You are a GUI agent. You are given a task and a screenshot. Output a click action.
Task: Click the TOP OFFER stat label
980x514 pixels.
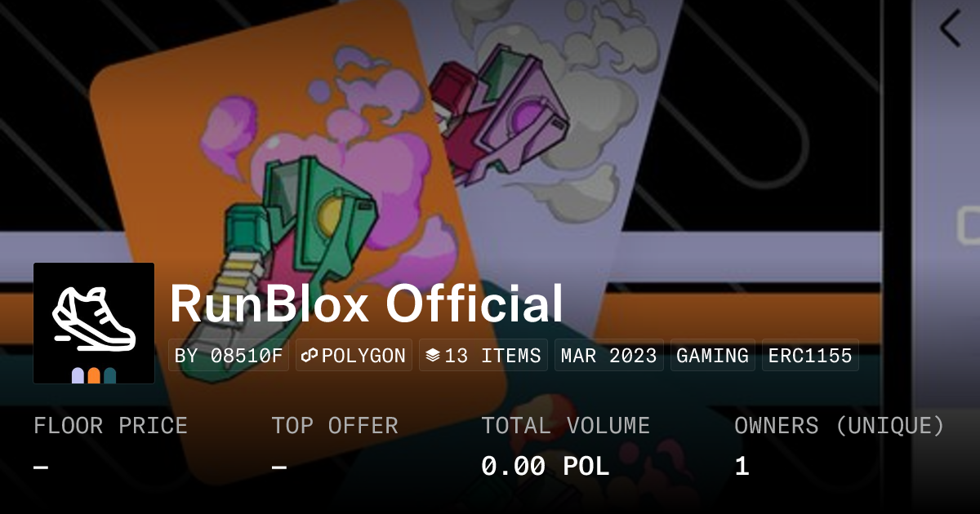(335, 426)
